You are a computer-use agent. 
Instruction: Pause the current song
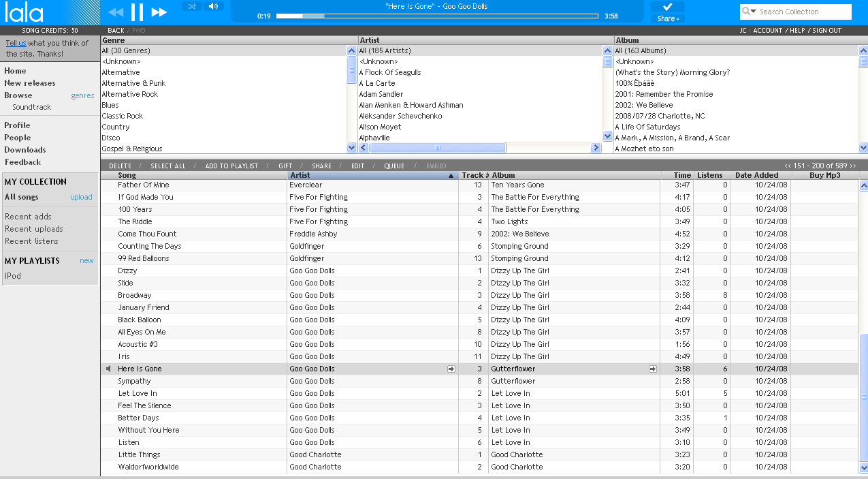point(138,12)
